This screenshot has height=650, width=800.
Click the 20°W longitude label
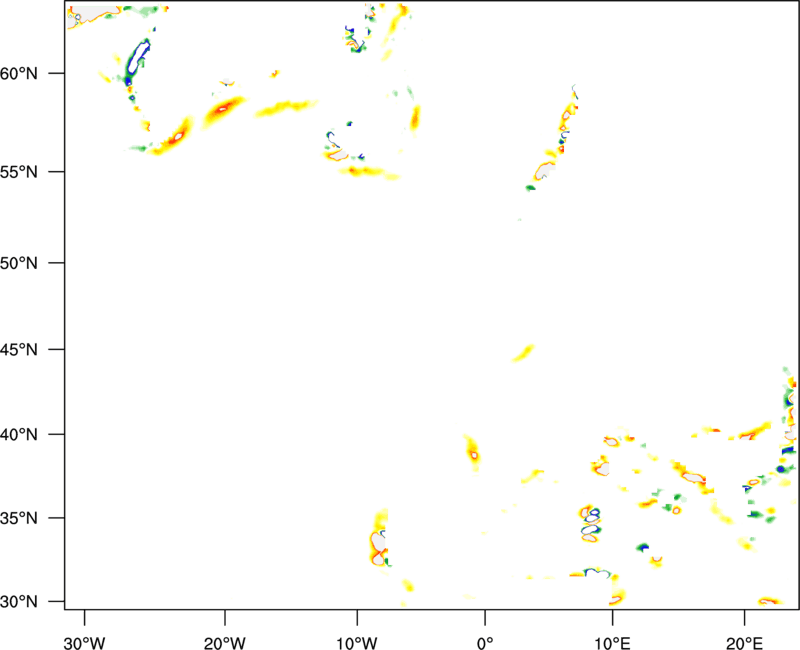click(x=224, y=643)
